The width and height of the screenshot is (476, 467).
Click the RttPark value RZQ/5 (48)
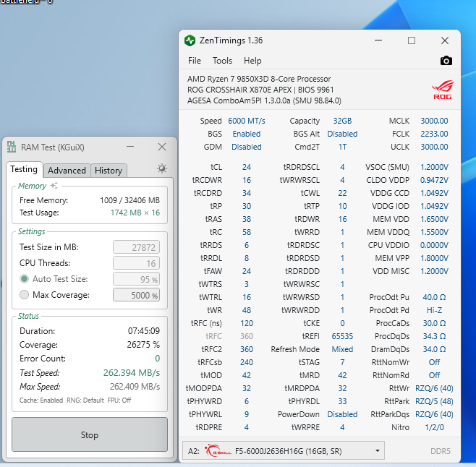coord(434,401)
